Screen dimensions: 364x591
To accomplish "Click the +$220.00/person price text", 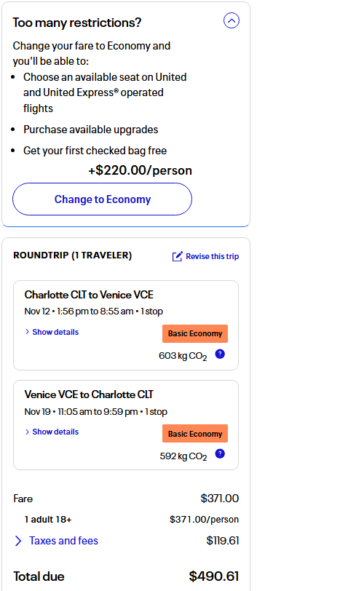I will click(141, 170).
